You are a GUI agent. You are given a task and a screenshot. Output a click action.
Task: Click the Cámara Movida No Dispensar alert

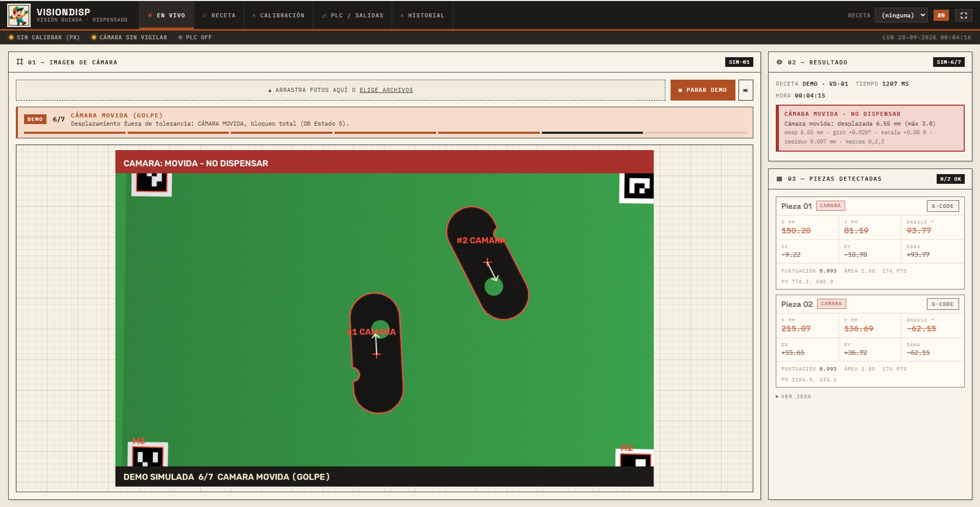[x=870, y=128]
